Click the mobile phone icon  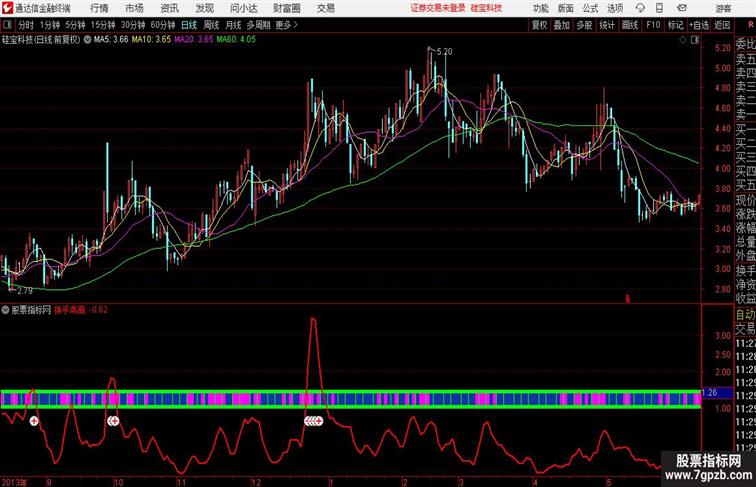[x=659, y=8]
